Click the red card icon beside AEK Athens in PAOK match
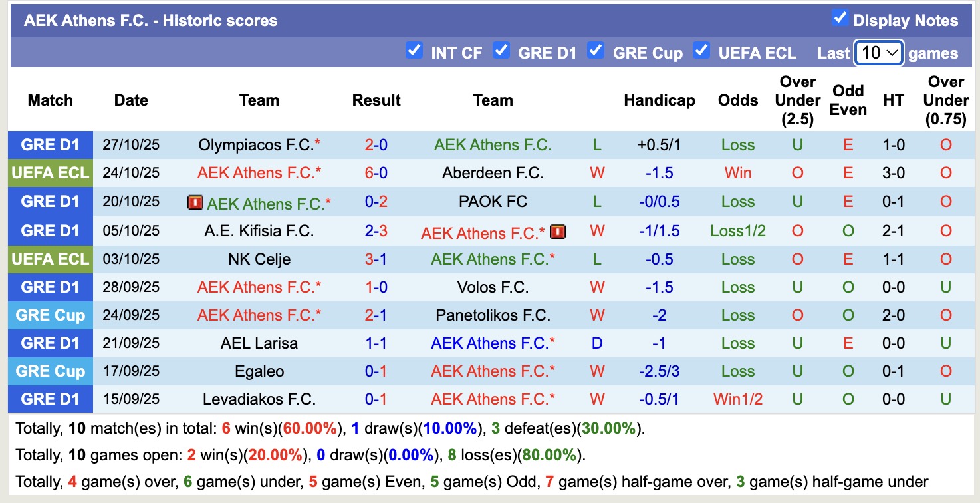The height and width of the screenshot is (503, 980). (x=195, y=202)
